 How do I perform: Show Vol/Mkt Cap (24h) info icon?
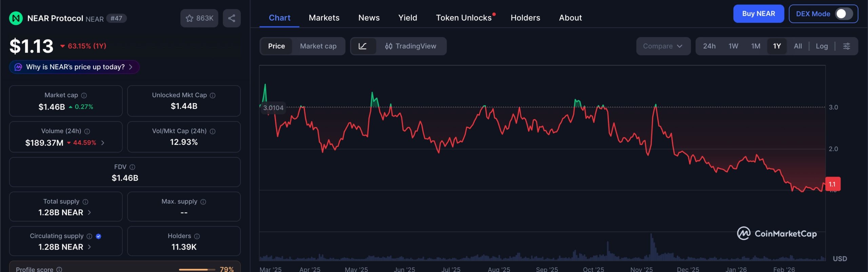213,131
